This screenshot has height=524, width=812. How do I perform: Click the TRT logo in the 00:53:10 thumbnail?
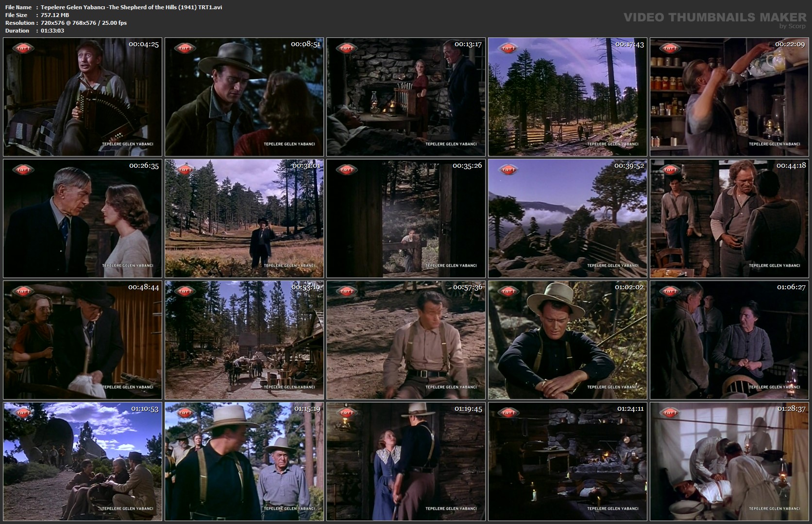pos(185,291)
